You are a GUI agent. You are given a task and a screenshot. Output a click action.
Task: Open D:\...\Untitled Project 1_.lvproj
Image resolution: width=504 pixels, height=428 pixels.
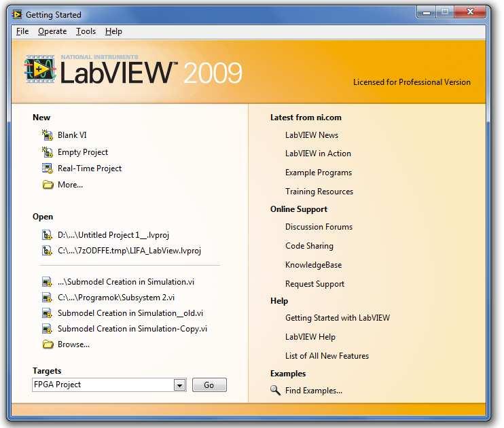coord(113,235)
